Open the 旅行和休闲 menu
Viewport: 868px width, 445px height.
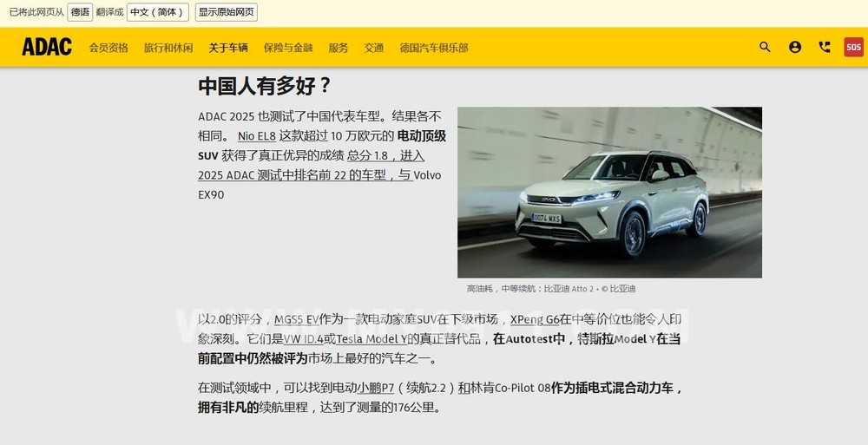(168, 48)
